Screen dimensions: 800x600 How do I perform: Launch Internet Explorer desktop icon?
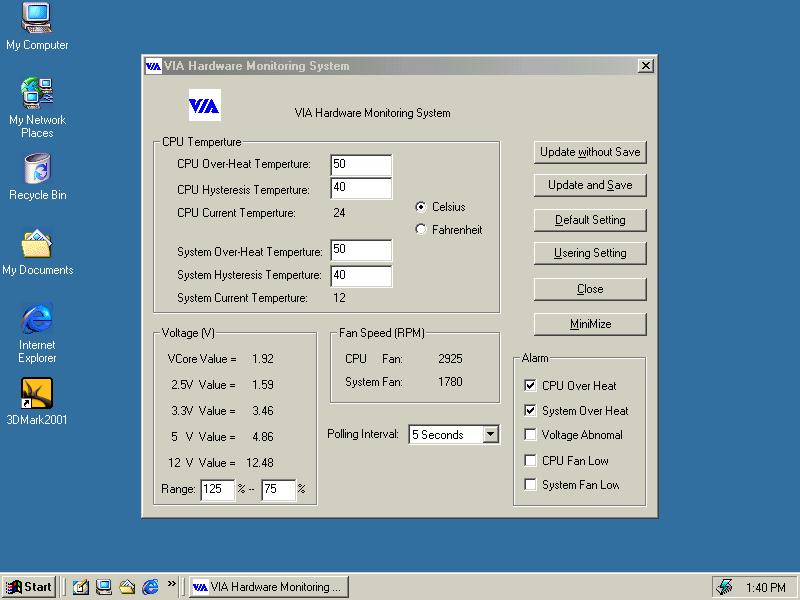pos(37,333)
